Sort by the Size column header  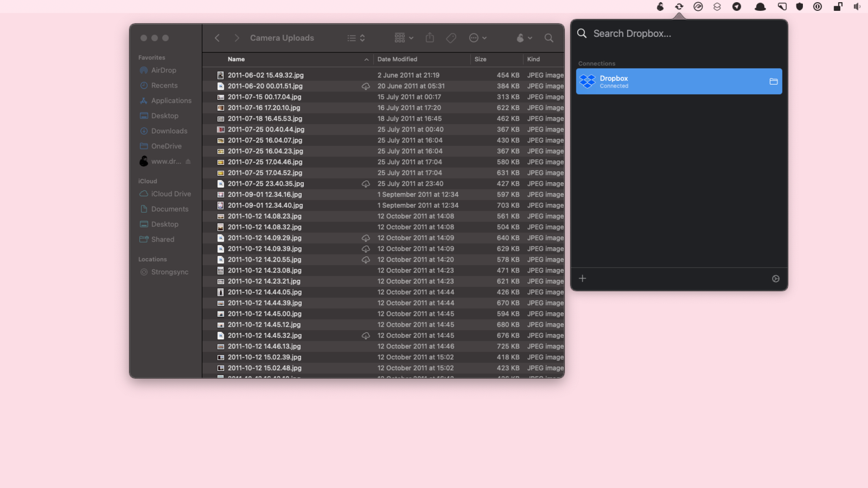[480, 59]
